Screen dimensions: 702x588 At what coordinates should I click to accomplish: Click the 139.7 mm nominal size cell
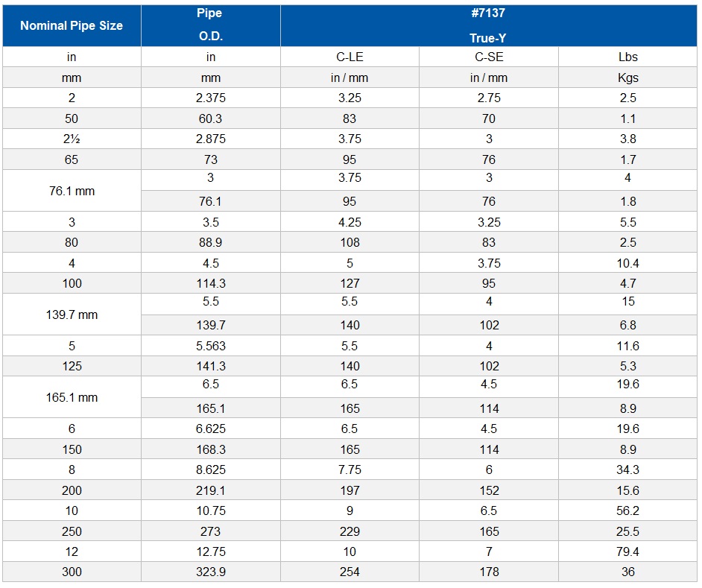coord(72,314)
